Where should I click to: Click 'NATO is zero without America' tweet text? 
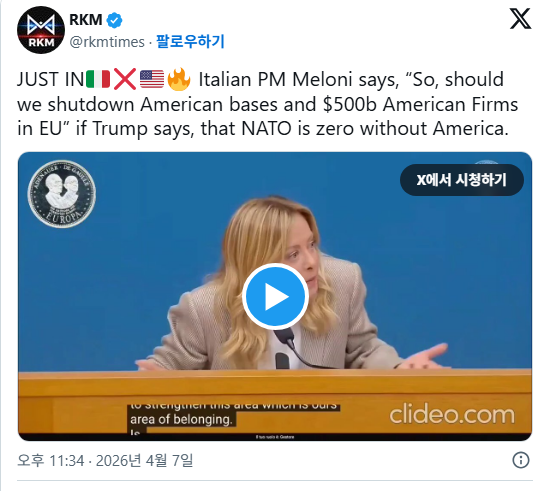pyautogui.click(x=375, y=129)
